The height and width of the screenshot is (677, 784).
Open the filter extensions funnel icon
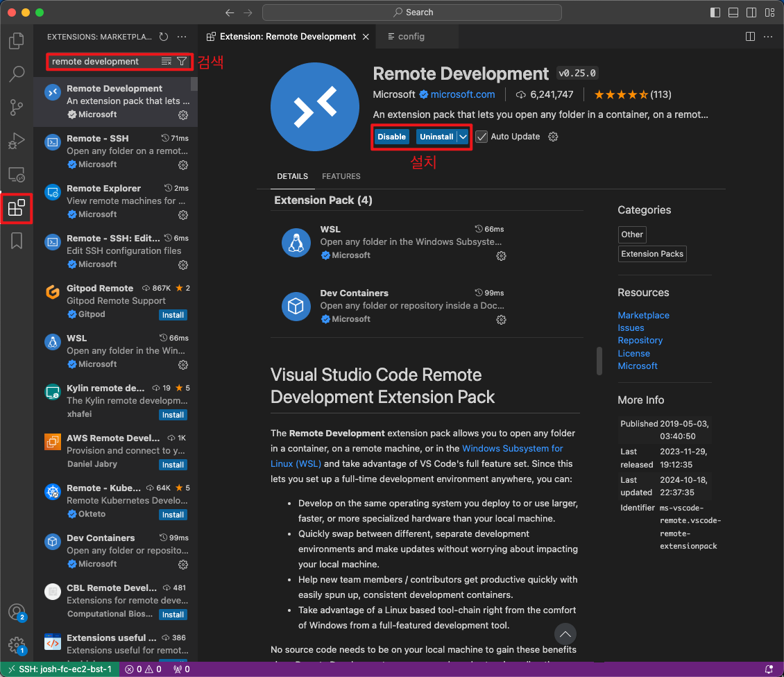pyautogui.click(x=182, y=61)
